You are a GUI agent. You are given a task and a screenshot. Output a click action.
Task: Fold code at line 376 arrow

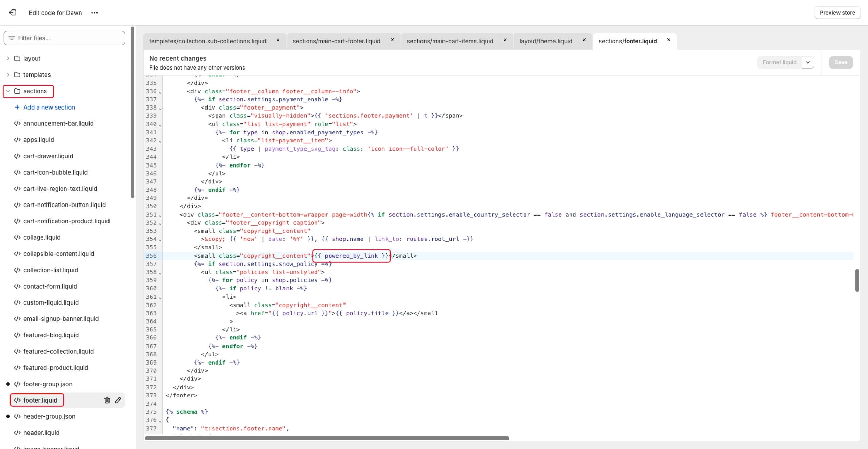[x=160, y=421]
